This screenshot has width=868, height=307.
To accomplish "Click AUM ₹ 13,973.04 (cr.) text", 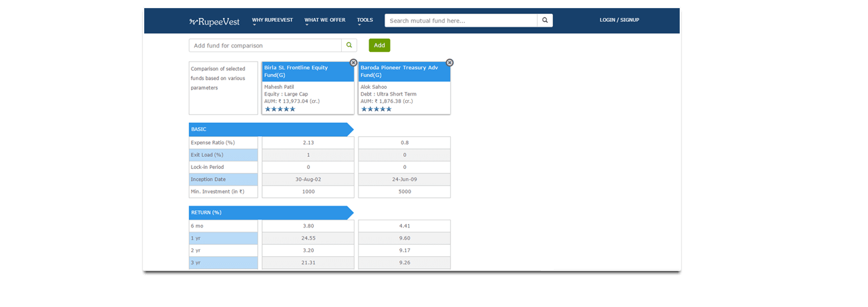I will [x=292, y=101].
